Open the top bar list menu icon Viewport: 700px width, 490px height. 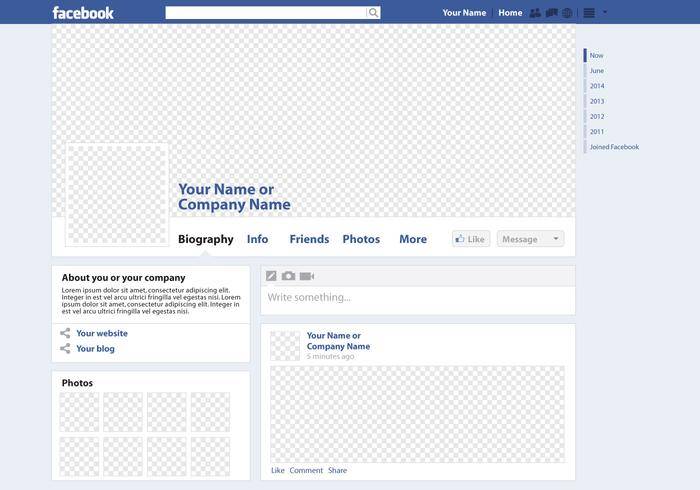589,13
